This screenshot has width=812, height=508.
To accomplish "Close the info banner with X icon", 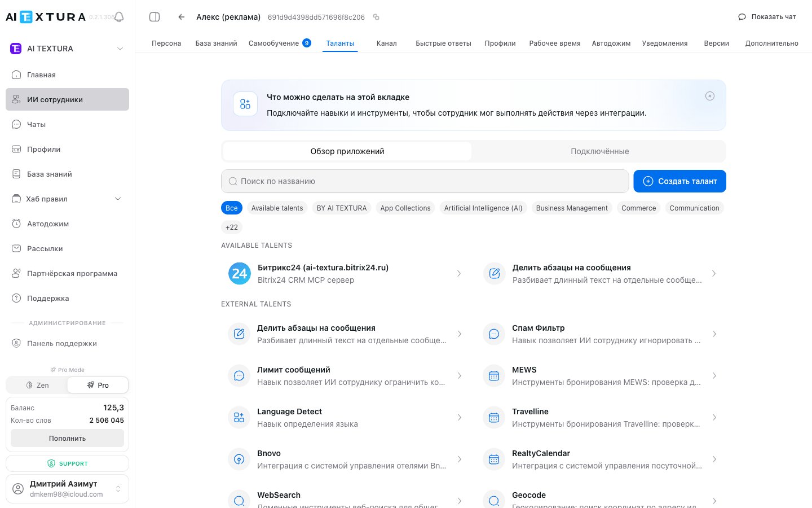I will point(710,96).
